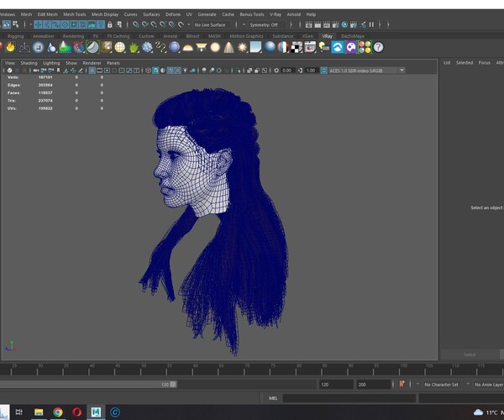Click Focus in the Attribute Editor menu
This screenshot has height=420, width=504.
[x=485, y=63]
